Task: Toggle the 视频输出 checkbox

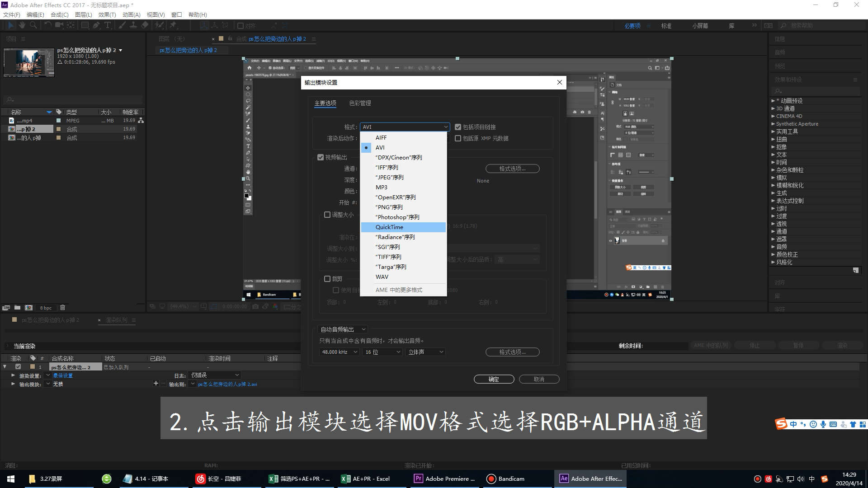Action: coord(321,157)
